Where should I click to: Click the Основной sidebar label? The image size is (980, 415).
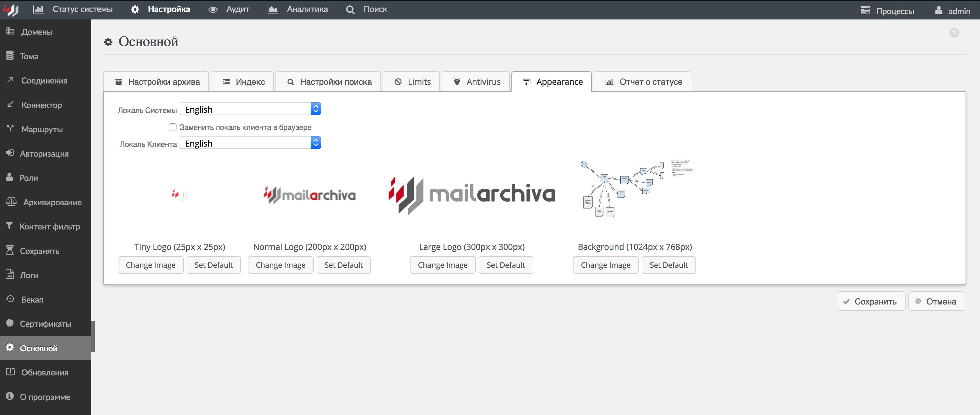tap(38, 348)
